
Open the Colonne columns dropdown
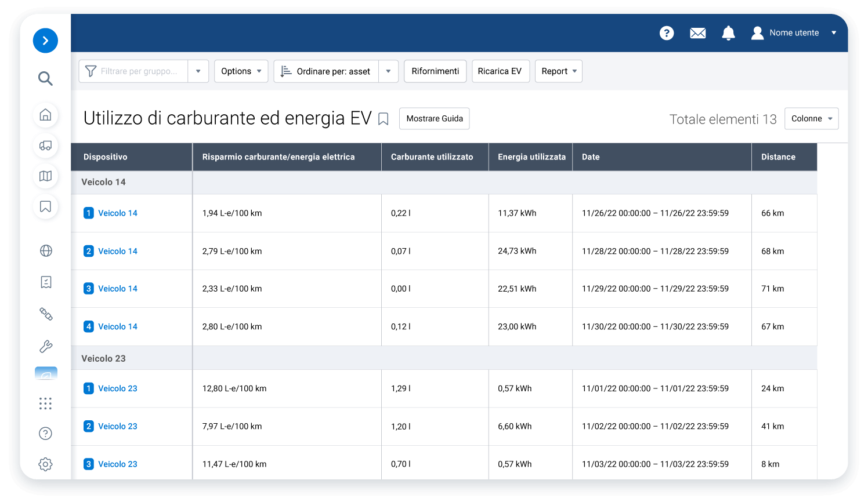coord(811,119)
